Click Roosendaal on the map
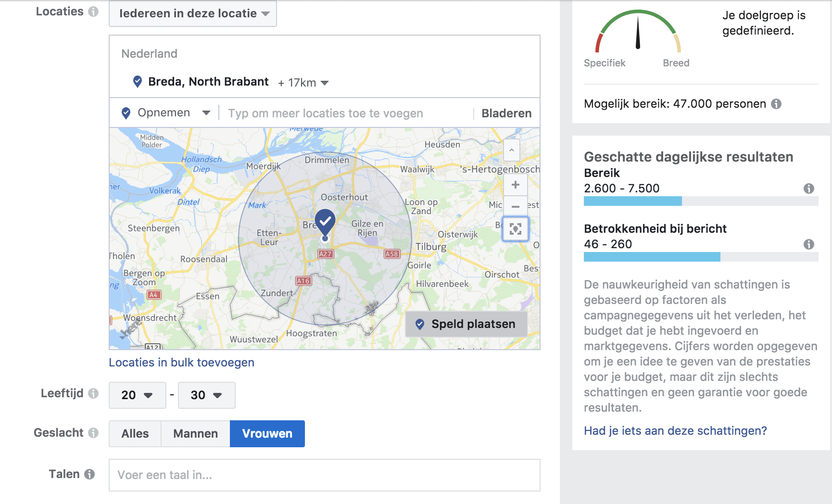Viewport: 832px width, 504px height. [204, 259]
